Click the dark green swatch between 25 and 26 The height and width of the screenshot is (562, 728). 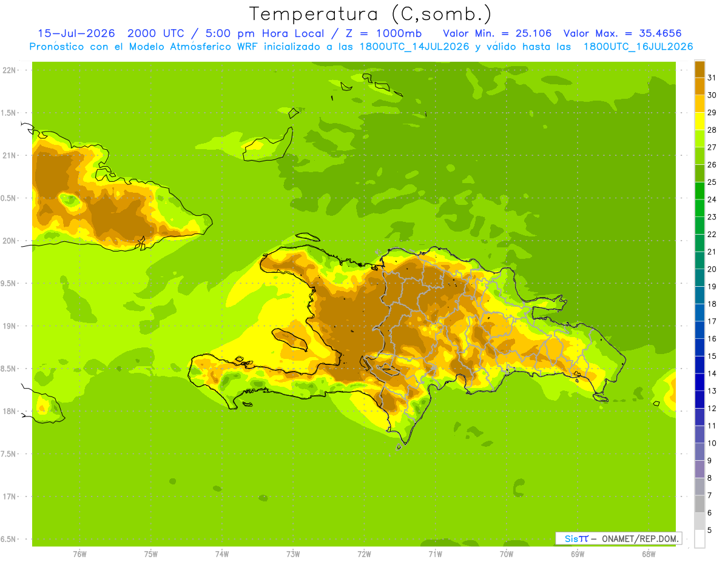pyautogui.click(x=699, y=173)
